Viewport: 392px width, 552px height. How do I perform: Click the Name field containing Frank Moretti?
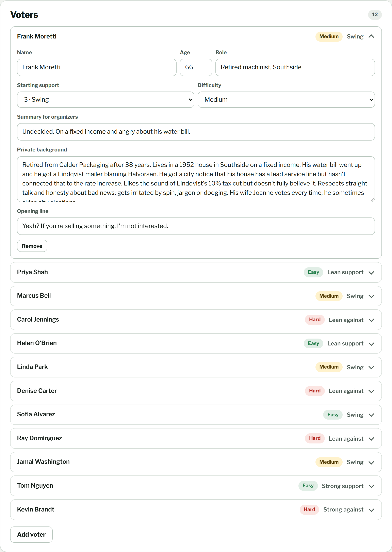pyautogui.click(x=97, y=67)
